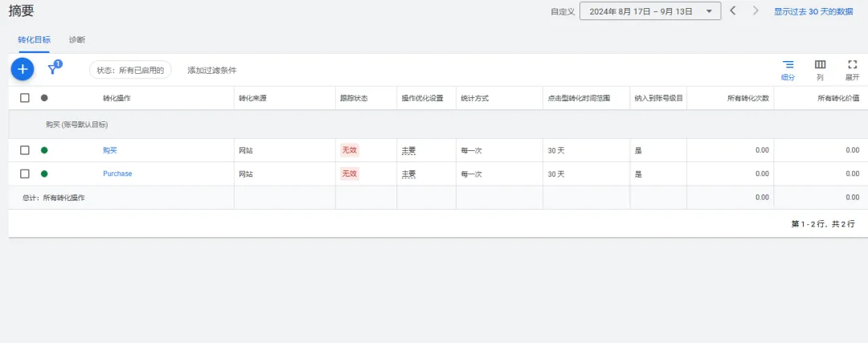Open 主要 setting in 购买 row
The height and width of the screenshot is (343, 868).
[x=408, y=150]
